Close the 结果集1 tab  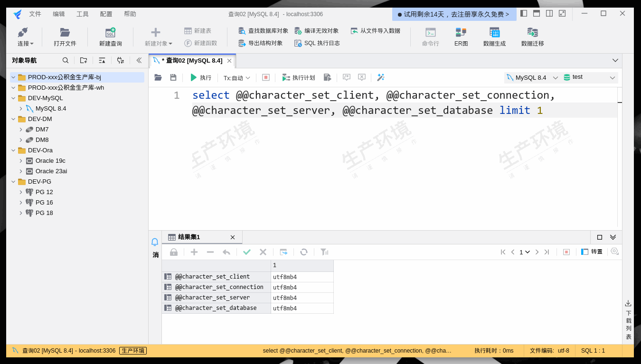click(233, 237)
